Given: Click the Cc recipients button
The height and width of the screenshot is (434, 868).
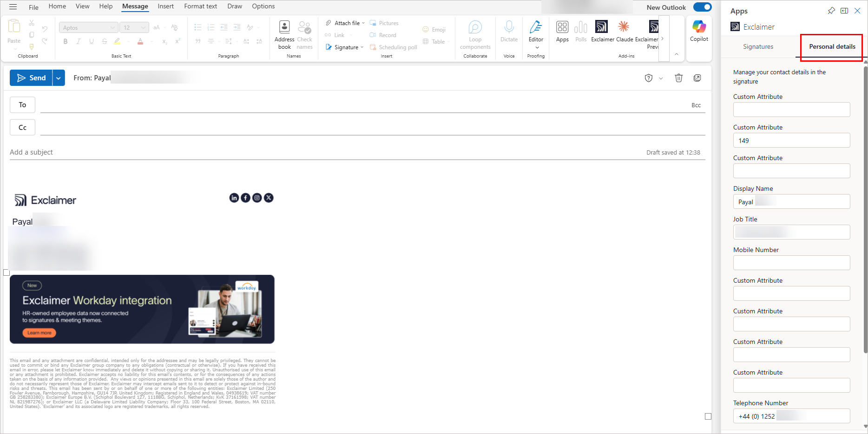Looking at the screenshot, I should pyautogui.click(x=22, y=128).
